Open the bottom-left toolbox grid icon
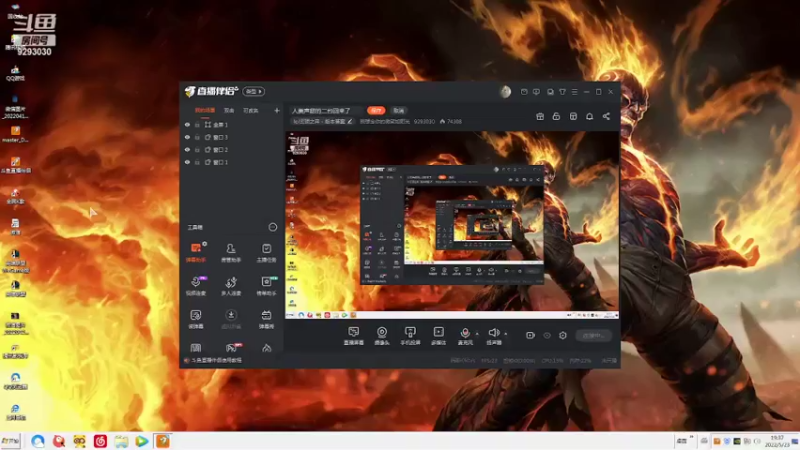The width and height of the screenshot is (800, 450). click(196, 348)
